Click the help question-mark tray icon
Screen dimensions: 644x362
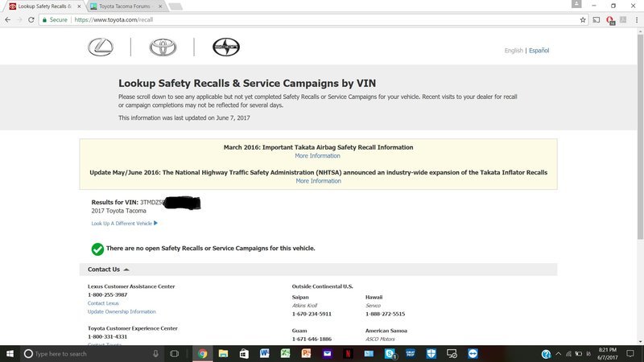click(x=546, y=354)
